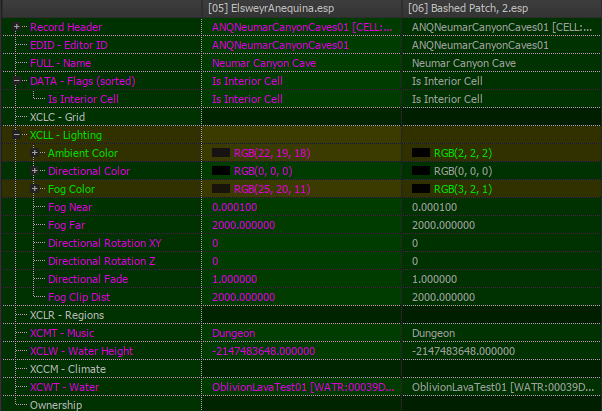Image resolution: width=602 pixels, height=411 pixels.
Task: Expand the Fog Color node
Action: coord(35,189)
